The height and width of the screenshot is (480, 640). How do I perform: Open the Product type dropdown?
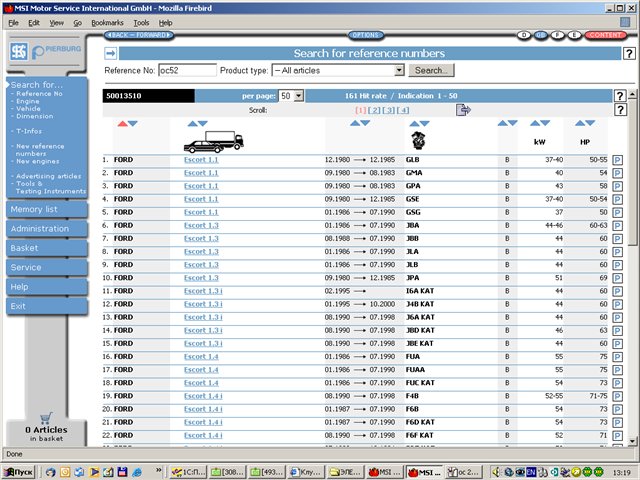coord(399,70)
